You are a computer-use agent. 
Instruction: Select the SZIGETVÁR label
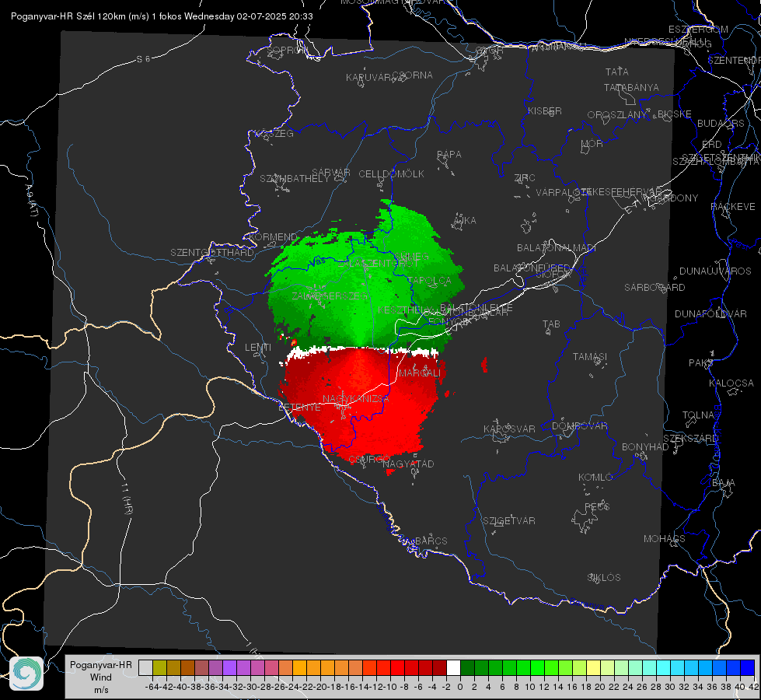tap(509, 521)
